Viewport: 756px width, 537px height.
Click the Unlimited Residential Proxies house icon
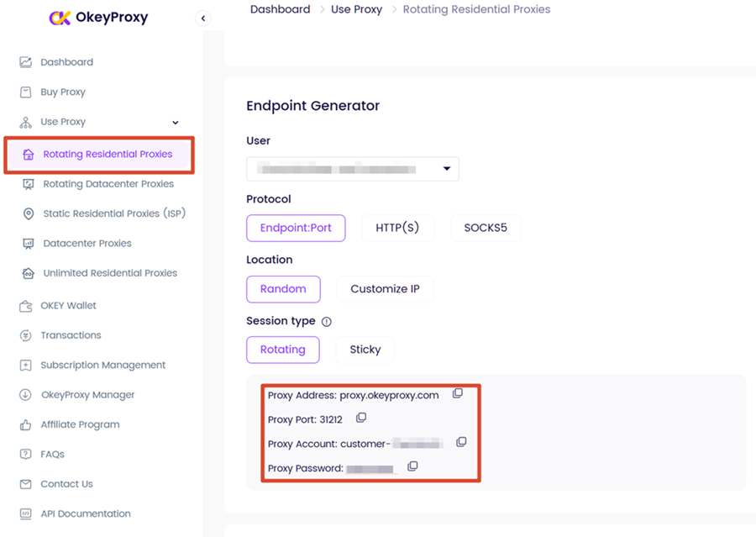click(x=29, y=273)
